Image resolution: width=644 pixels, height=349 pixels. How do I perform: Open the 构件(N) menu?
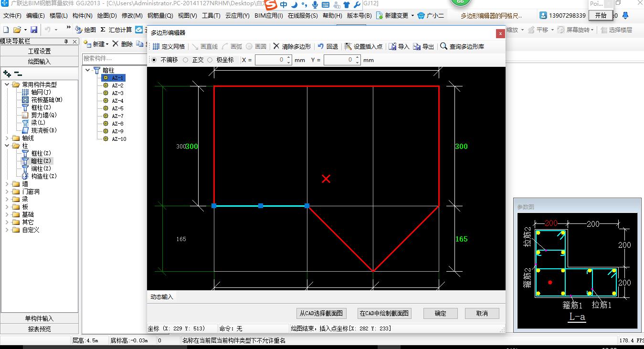coord(82,16)
